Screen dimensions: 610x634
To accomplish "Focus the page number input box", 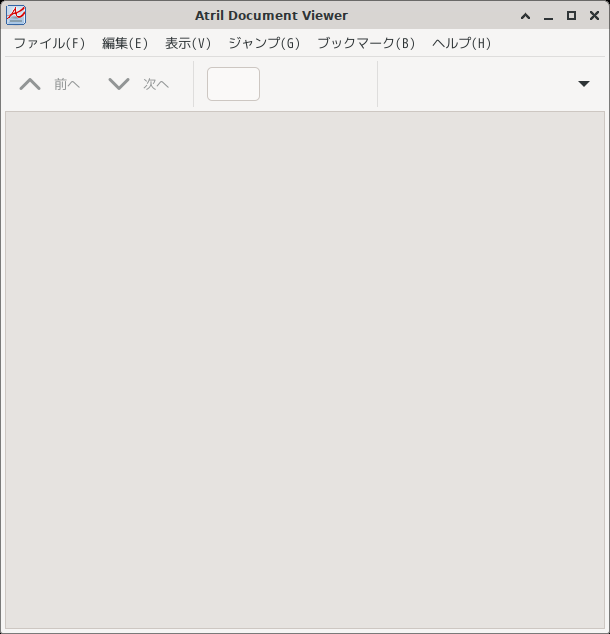I will [x=233, y=84].
